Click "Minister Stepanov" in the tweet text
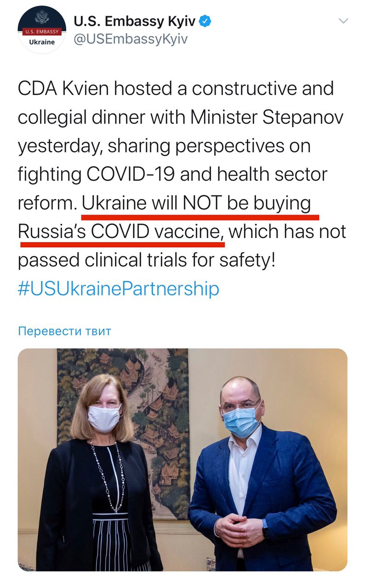 point(267,117)
